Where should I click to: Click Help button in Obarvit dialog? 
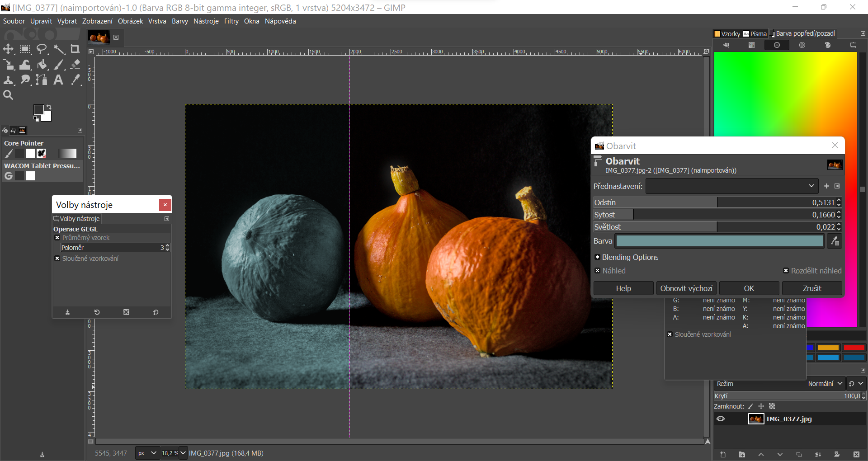pos(623,288)
